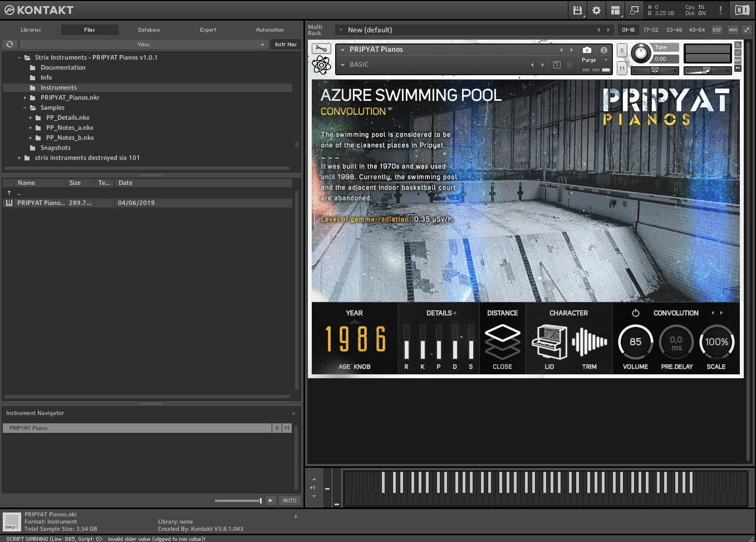Play the sample preview in the browser
This screenshot has width=756, height=542.
coord(271,500)
